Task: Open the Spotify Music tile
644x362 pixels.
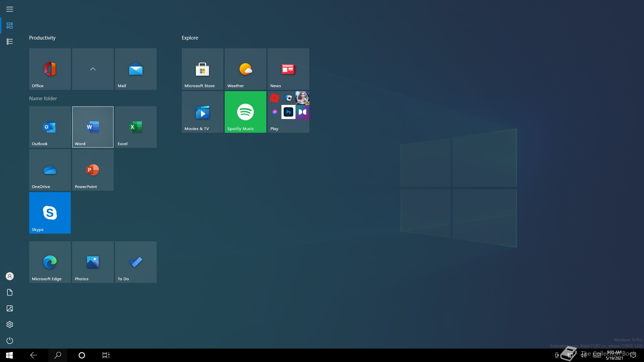Action: [x=246, y=112]
